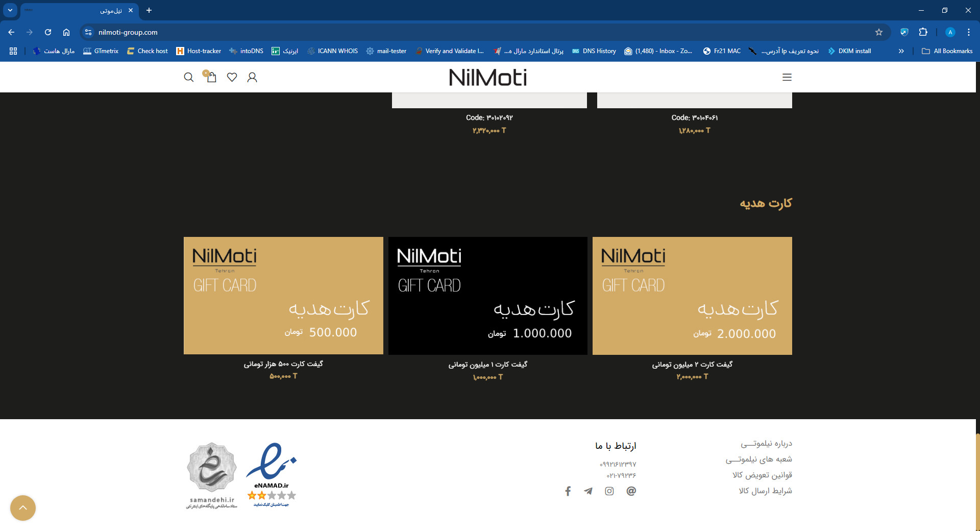Click the user account icon

[x=252, y=77]
